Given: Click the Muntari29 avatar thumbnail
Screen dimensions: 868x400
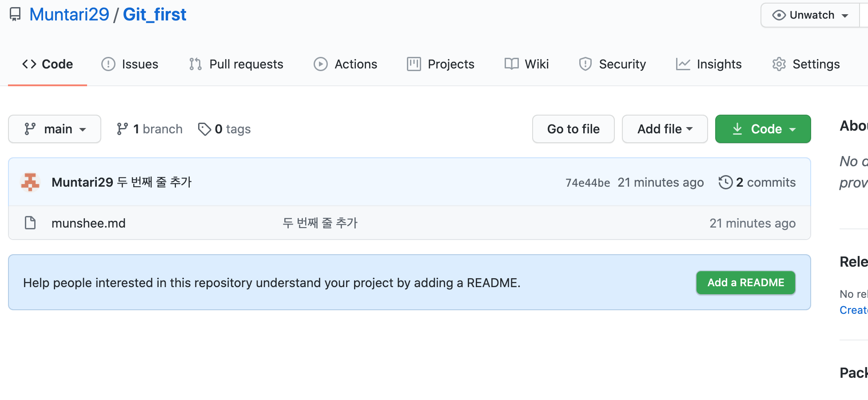Looking at the screenshot, I should coord(30,182).
